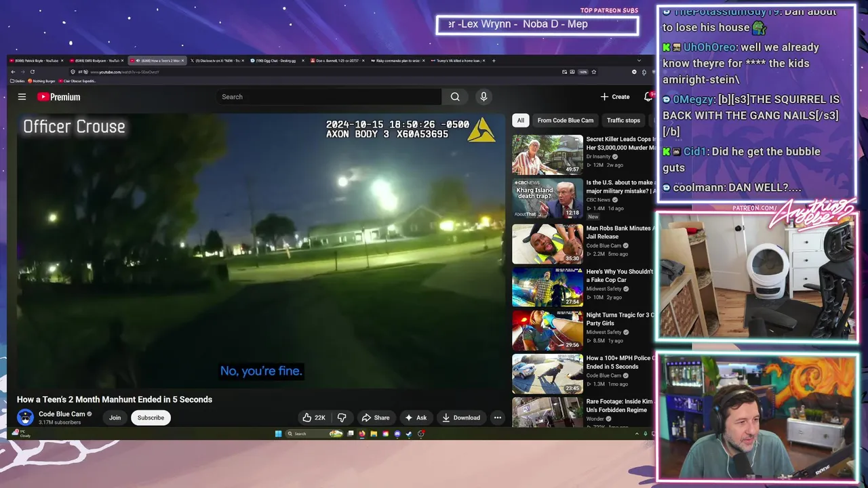Open more actions three-dot menu
This screenshot has width=868, height=488.
point(497,418)
